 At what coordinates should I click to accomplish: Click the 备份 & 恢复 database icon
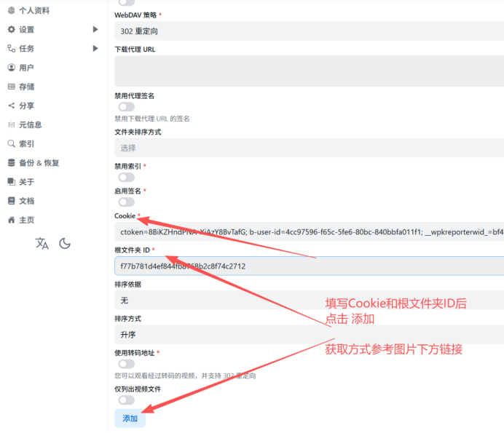coord(11,163)
